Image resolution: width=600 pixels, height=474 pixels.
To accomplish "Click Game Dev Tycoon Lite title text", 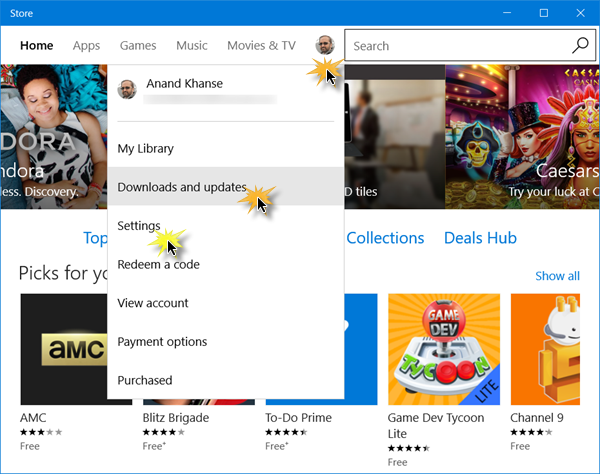I will (436, 425).
